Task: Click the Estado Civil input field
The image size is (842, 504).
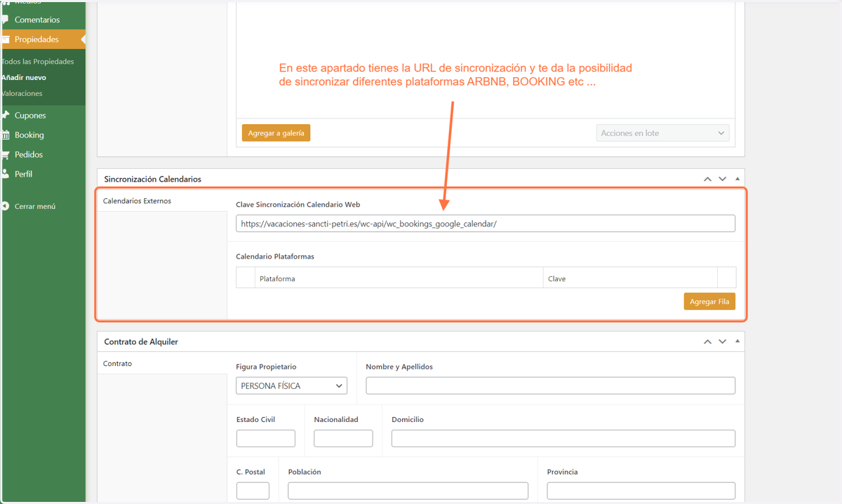Action: pyautogui.click(x=266, y=439)
